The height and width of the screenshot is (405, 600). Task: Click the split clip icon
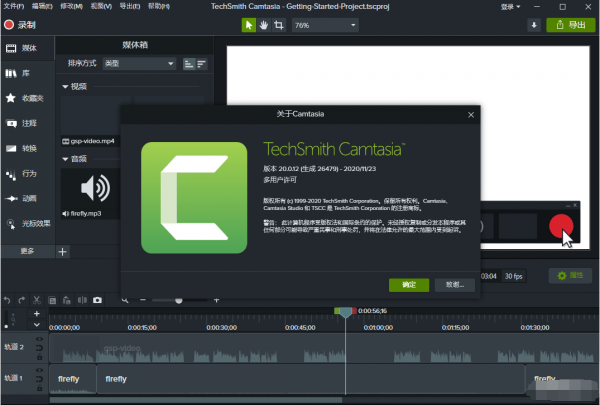(x=80, y=300)
